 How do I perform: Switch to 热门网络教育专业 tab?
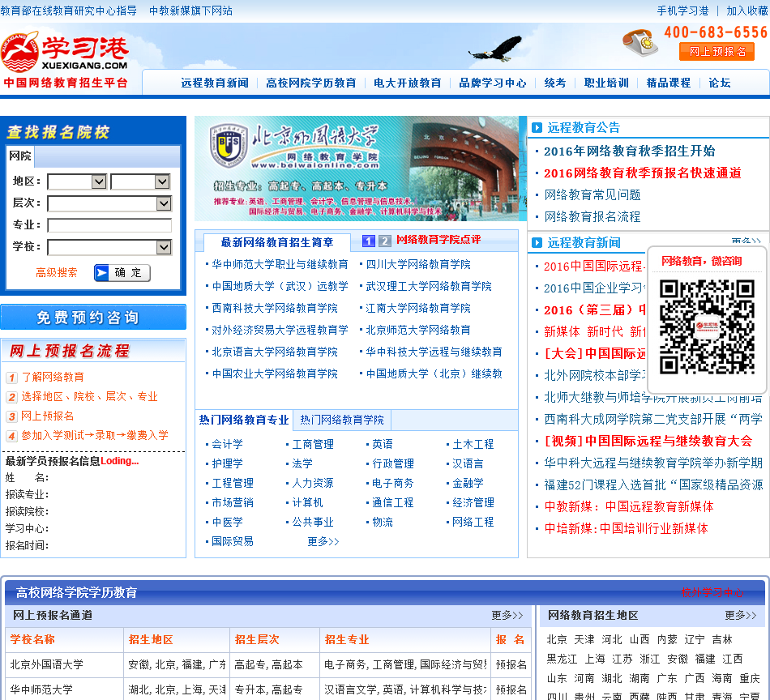244,420
